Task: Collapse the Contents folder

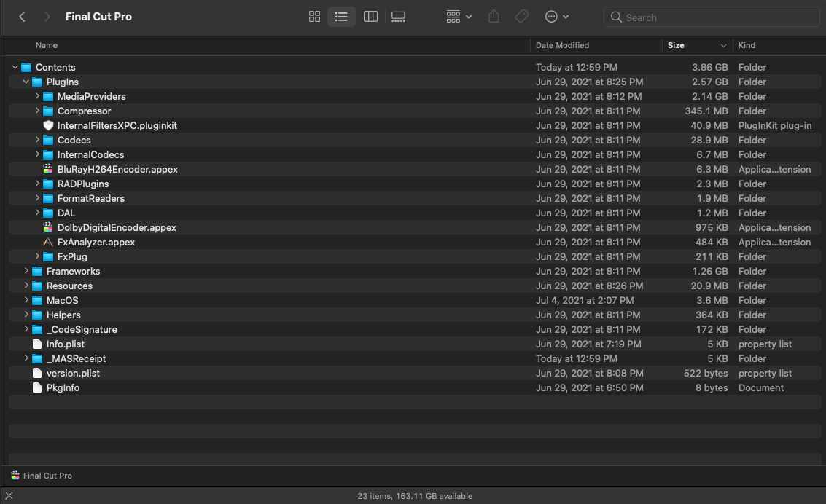Action: [15, 67]
